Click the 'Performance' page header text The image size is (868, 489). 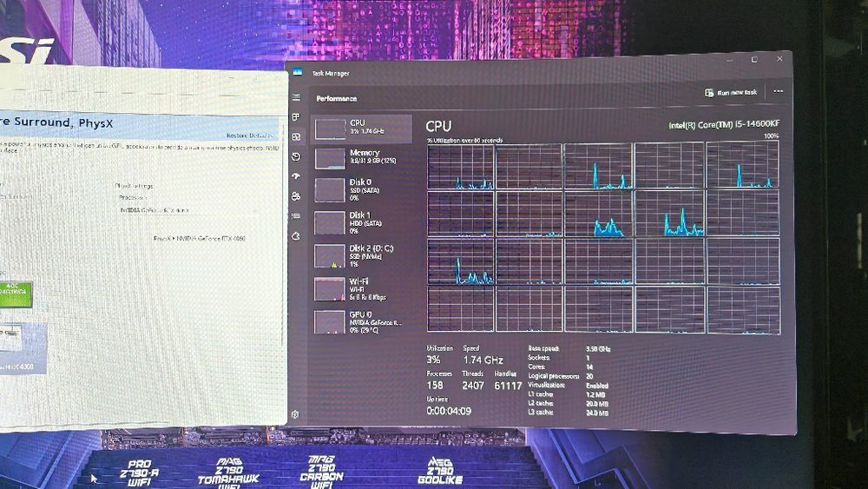(337, 98)
